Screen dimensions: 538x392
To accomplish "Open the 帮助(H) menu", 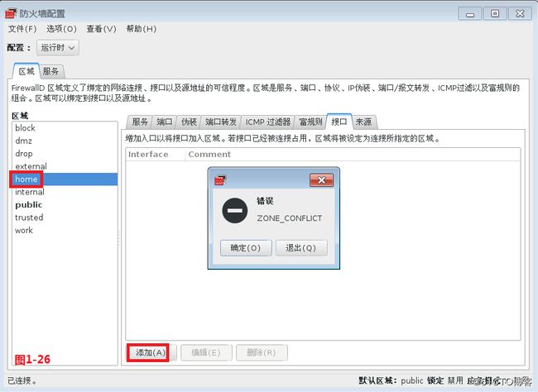I will 141,29.
